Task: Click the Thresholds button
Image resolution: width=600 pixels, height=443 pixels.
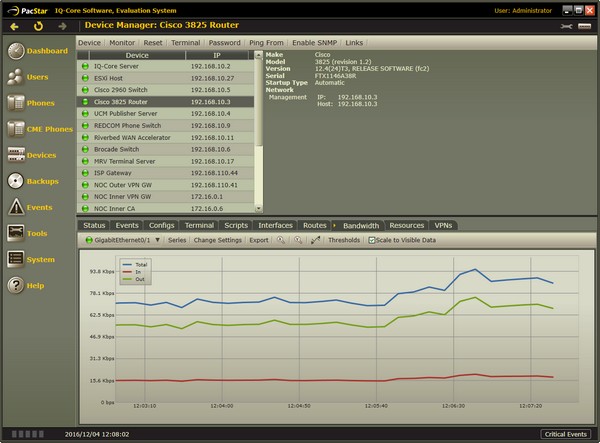Action: click(344, 240)
